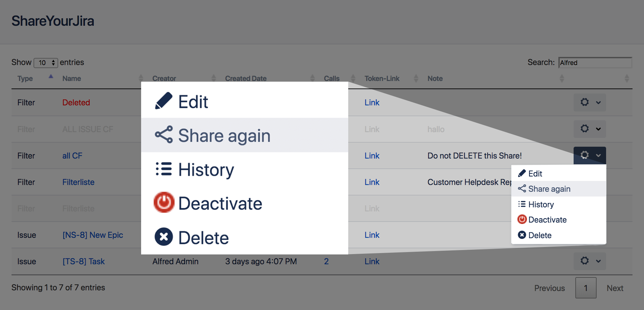Collapse the open all CF actions dropdown
Viewport: 644px width, 310px height.
point(590,156)
